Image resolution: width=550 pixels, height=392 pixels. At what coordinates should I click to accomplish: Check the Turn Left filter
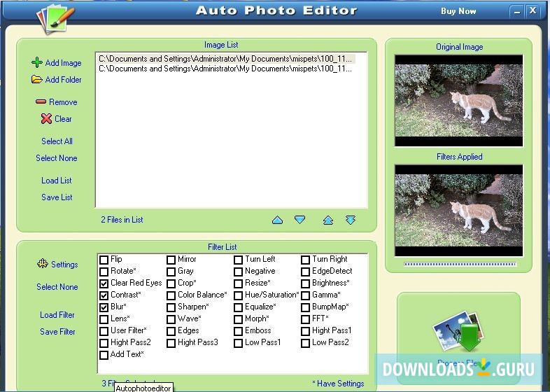point(238,260)
